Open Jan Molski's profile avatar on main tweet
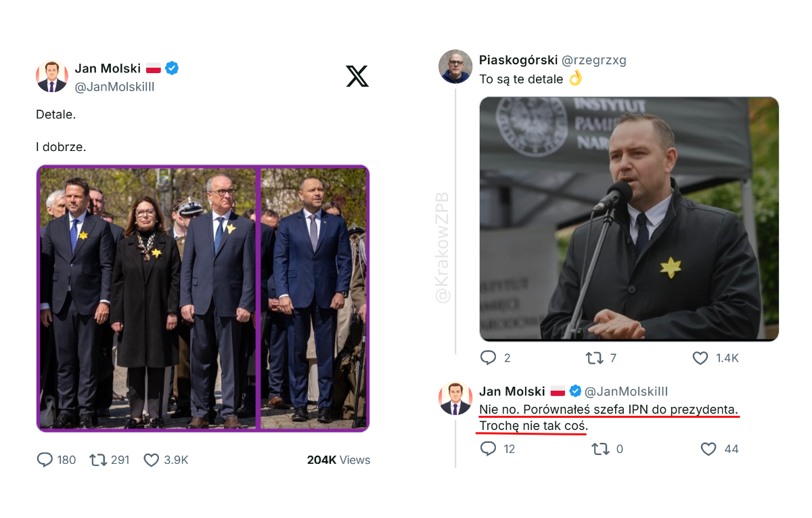The image size is (812, 518). pos(52,77)
